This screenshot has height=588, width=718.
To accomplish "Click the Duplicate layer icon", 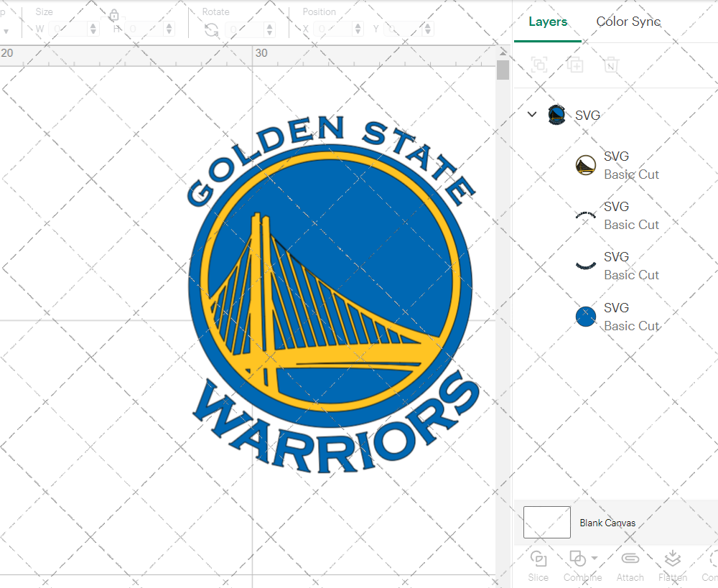I will 575,65.
